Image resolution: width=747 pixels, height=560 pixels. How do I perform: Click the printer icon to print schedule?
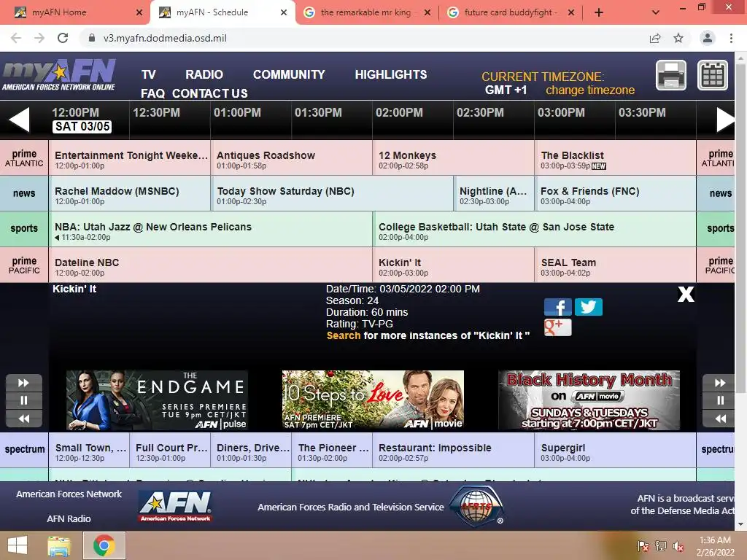pyautogui.click(x=671, y=75)
